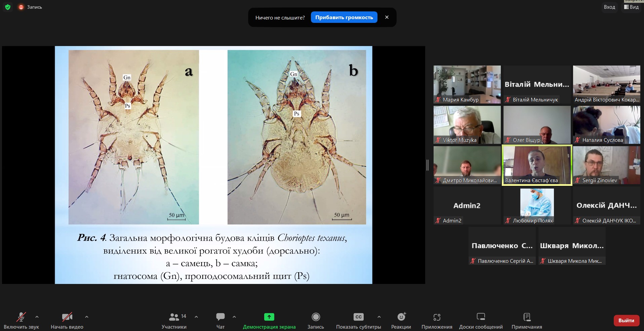
Task: Click muted mic icon on Віталій Мельничук tile
Action: (x=508, y=99)
